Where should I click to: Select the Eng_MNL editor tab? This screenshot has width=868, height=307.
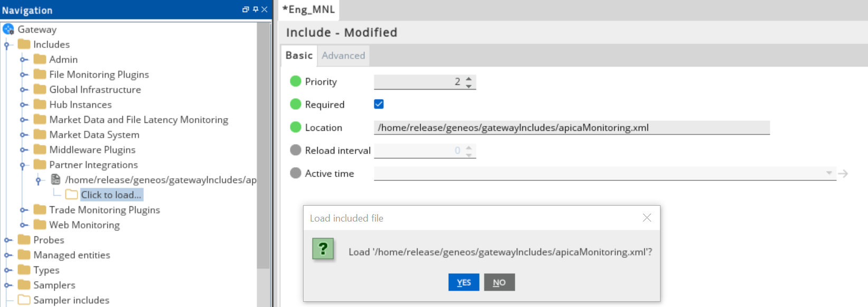(x=309, y=9)
